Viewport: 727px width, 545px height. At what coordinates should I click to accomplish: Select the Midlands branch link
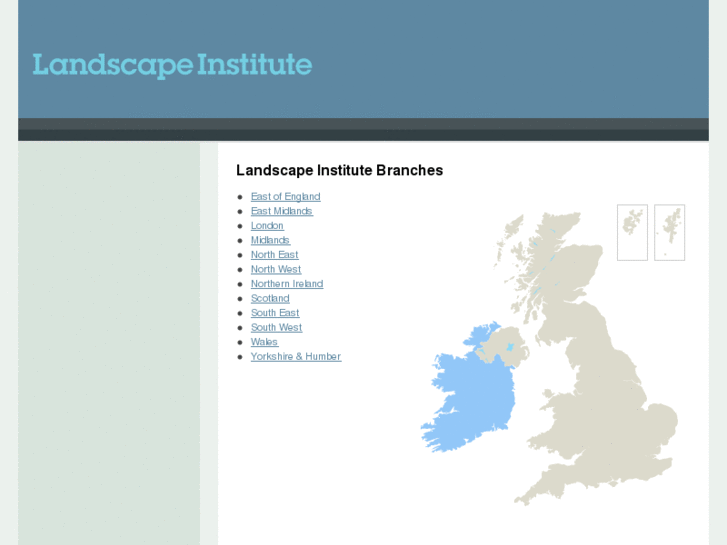click(x=270, y=240)
